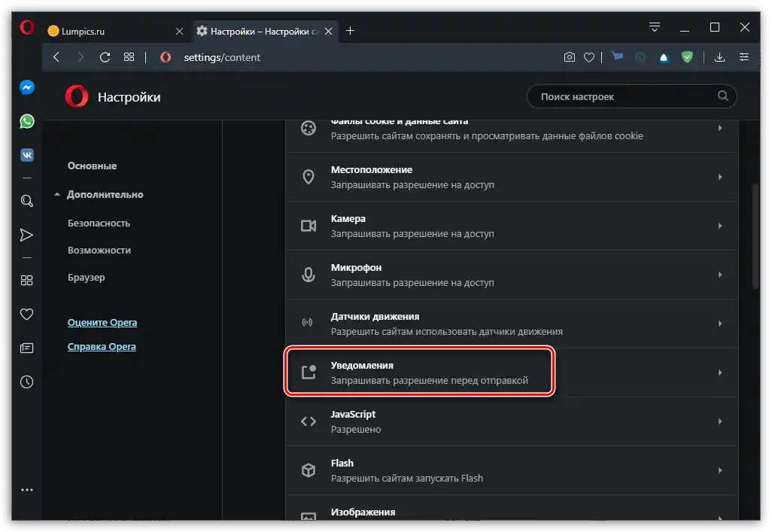Expand Камера settings arrow

point(720,226)
